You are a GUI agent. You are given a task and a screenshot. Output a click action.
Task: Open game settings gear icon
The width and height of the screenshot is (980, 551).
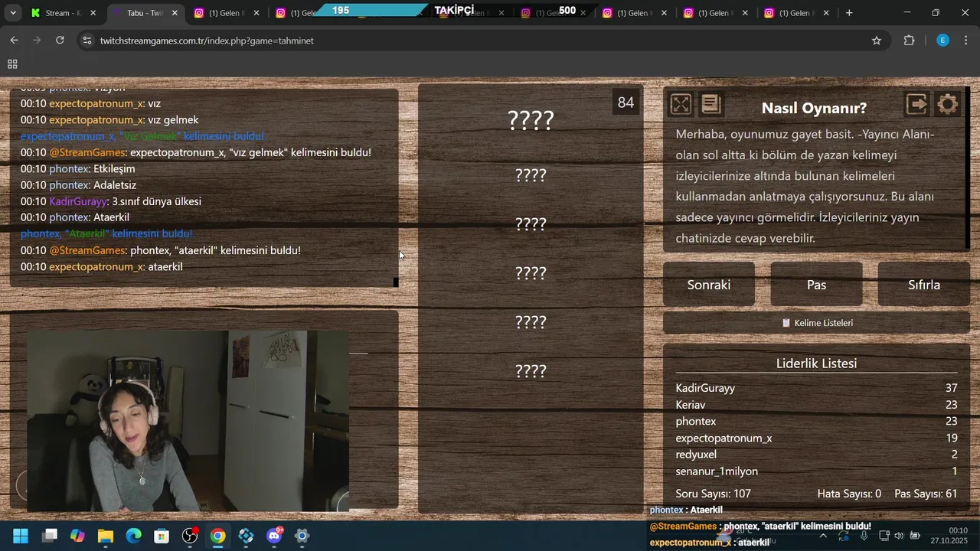pyautogui.click(x=948, y=104)
